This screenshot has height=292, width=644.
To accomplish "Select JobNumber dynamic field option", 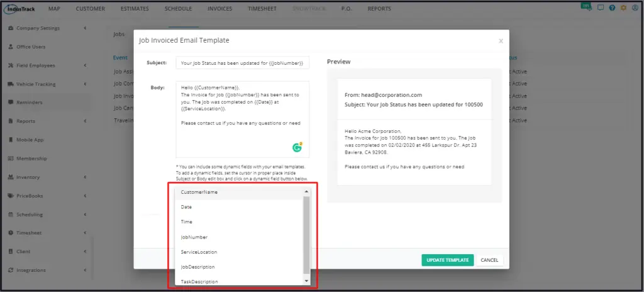I will coord(239,237).
